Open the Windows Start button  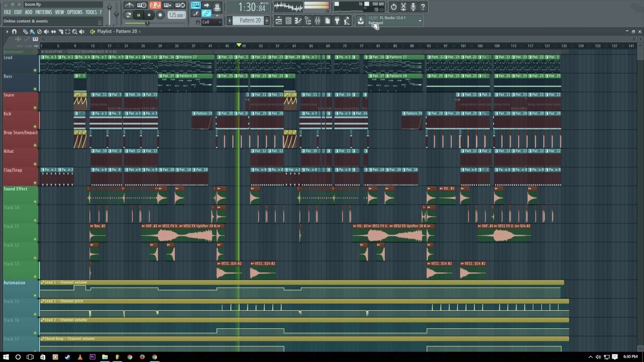pos(6,357)
